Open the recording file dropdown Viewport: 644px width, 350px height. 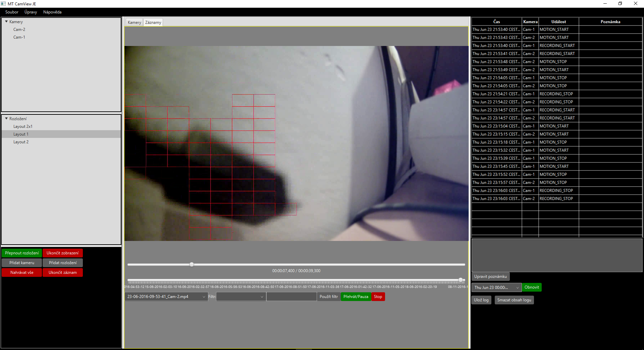tap(203, 297)
